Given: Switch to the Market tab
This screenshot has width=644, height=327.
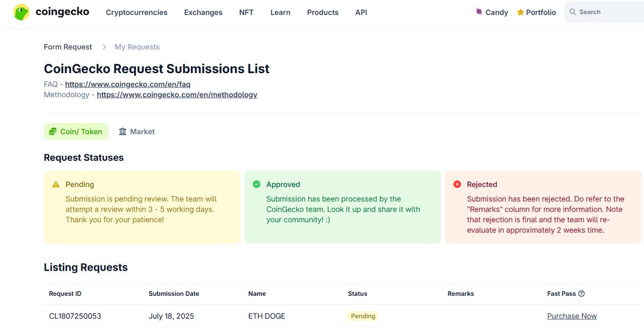Looking at the screenshot, I should coord(137,132).
